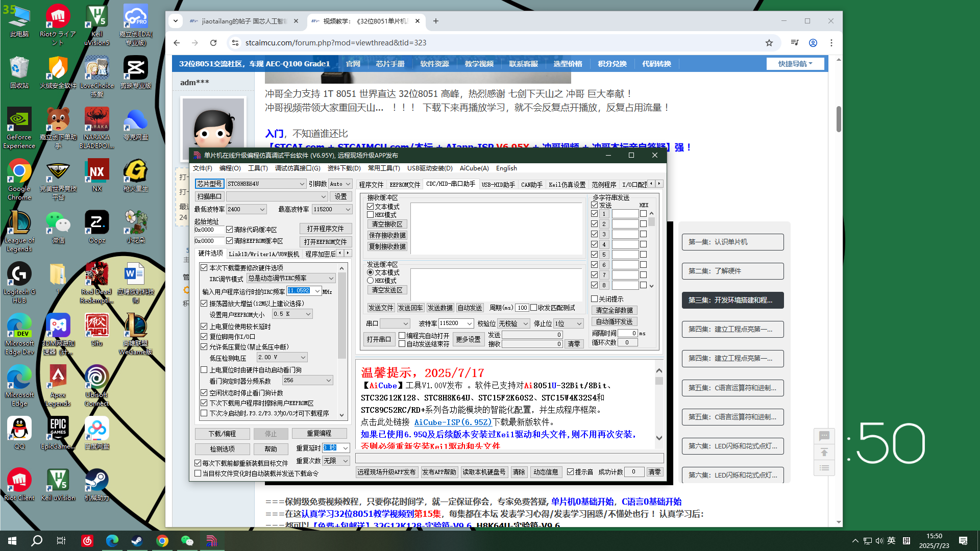Open the Epic Games desktop icon

[58, 433]
